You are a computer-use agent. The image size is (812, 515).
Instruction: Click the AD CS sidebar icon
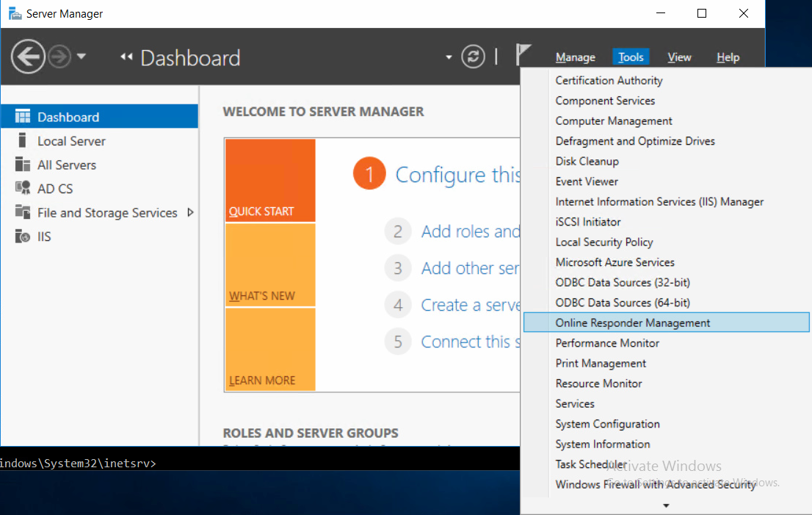[x=23, y=188]
